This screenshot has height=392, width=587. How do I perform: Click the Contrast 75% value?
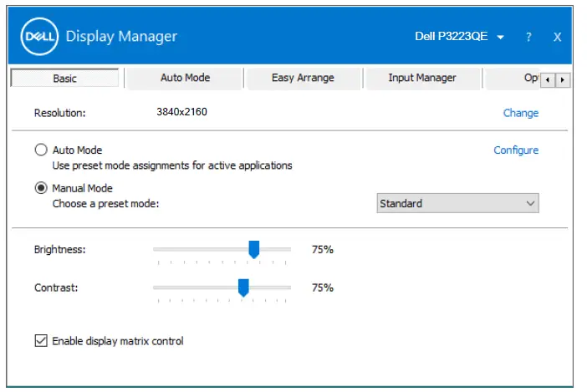point(322,288)
